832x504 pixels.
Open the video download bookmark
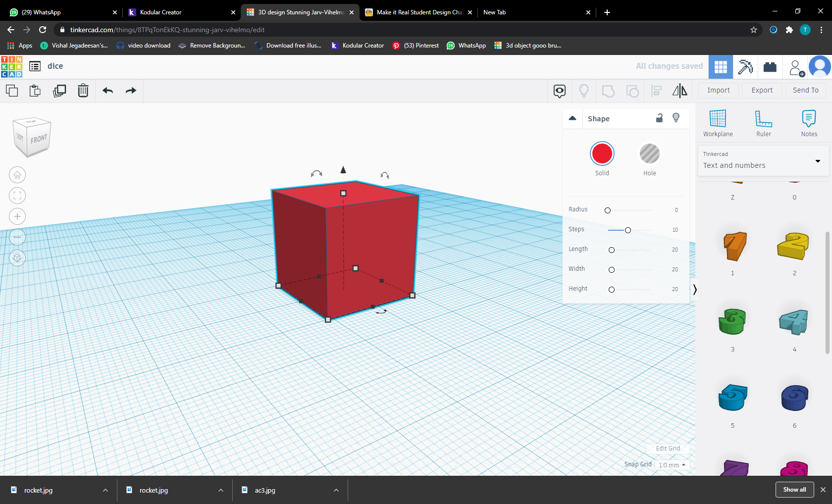(x=143, y=46)
